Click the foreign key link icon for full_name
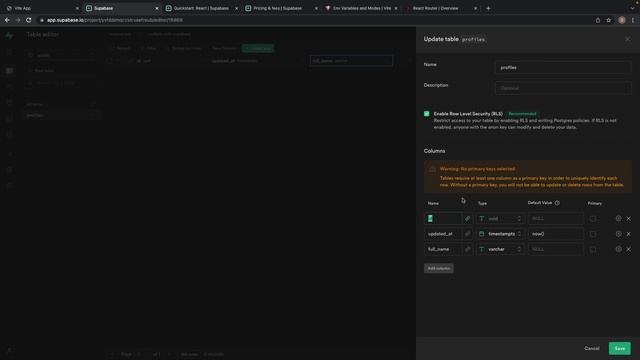 tap(467, 249)
